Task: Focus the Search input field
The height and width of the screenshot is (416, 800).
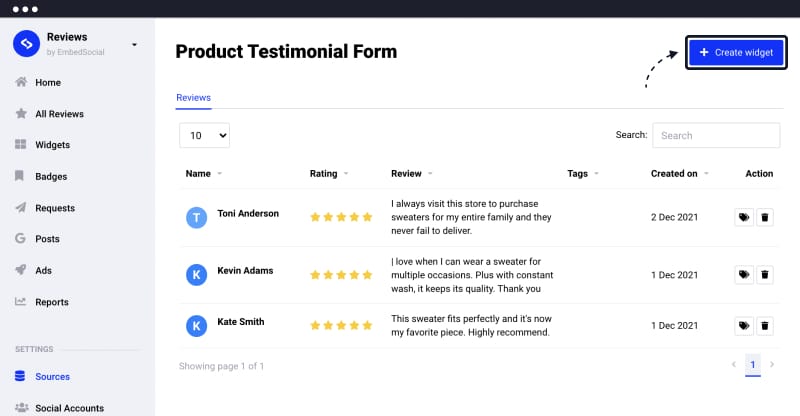Action: tap(716, 135)
